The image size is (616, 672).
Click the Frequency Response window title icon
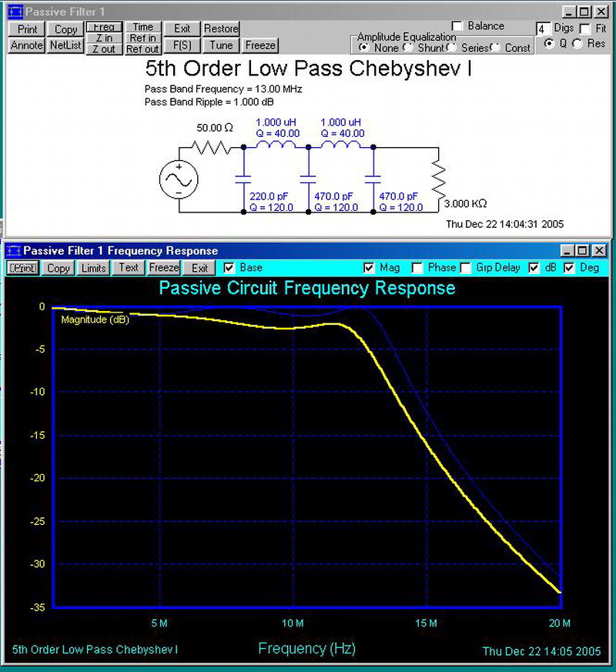(x=14, y=250)
